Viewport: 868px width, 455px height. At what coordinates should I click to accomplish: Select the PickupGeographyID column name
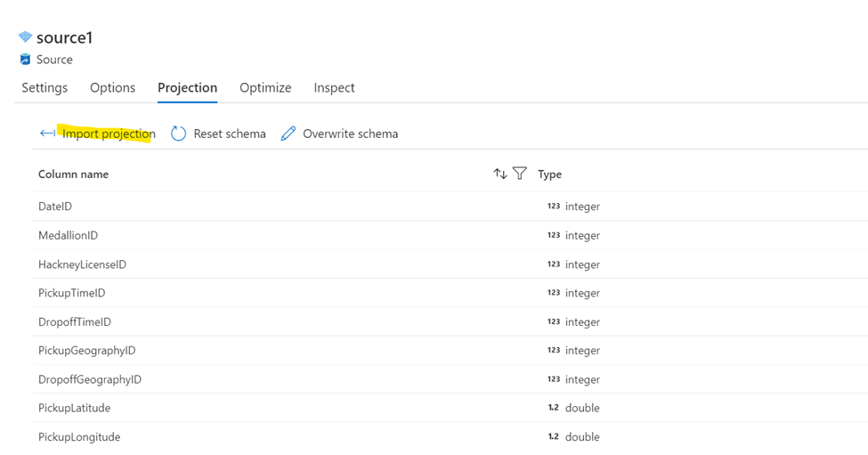pyautogui.click(x=87, y=351)
